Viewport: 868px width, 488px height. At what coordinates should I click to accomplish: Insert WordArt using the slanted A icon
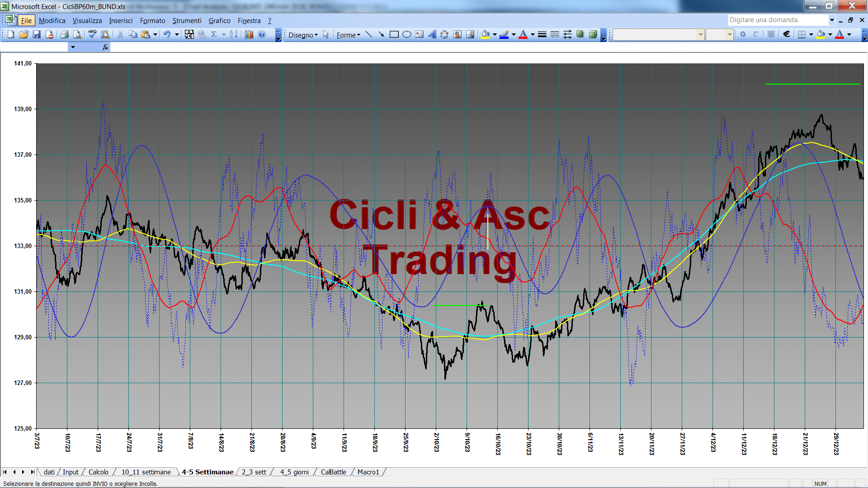432,34
